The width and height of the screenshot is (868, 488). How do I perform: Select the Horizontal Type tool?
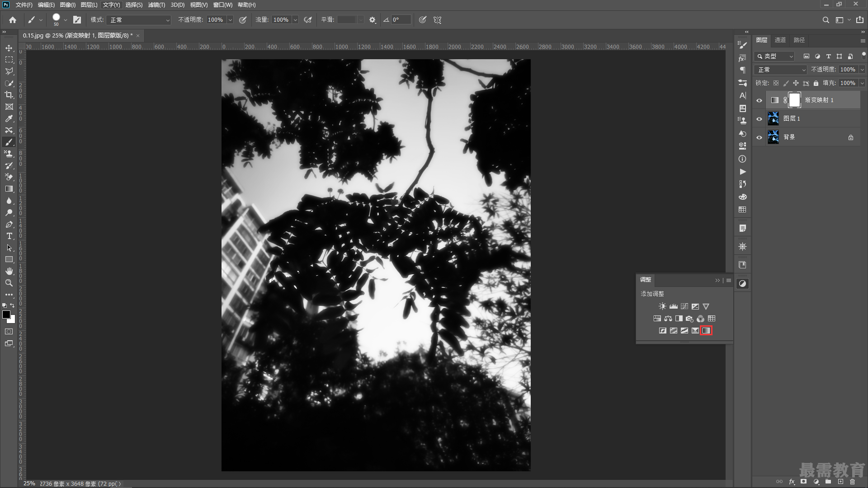pyautogui.click(x=9, y=236)
